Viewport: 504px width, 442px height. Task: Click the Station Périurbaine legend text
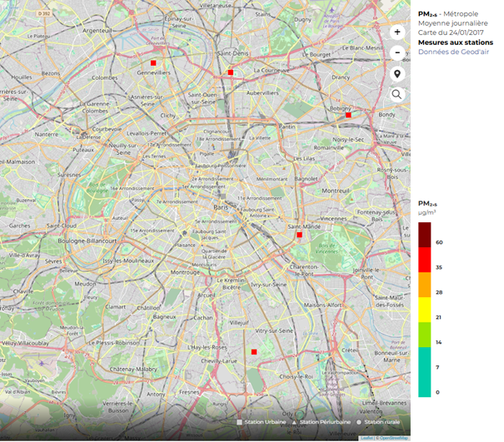(x=325, y=422)
